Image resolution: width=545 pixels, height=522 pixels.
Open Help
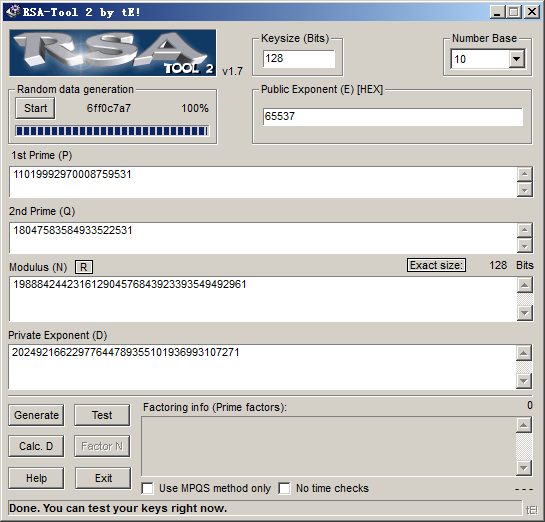(36, 478)
